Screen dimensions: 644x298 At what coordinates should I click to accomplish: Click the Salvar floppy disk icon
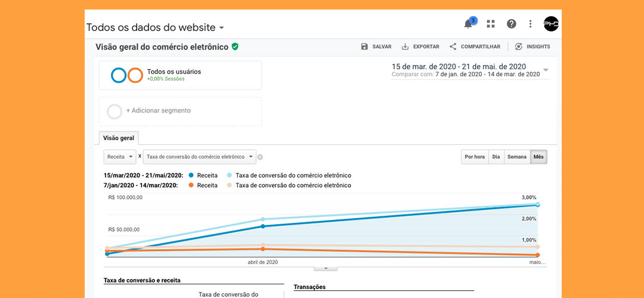(364, 46)
